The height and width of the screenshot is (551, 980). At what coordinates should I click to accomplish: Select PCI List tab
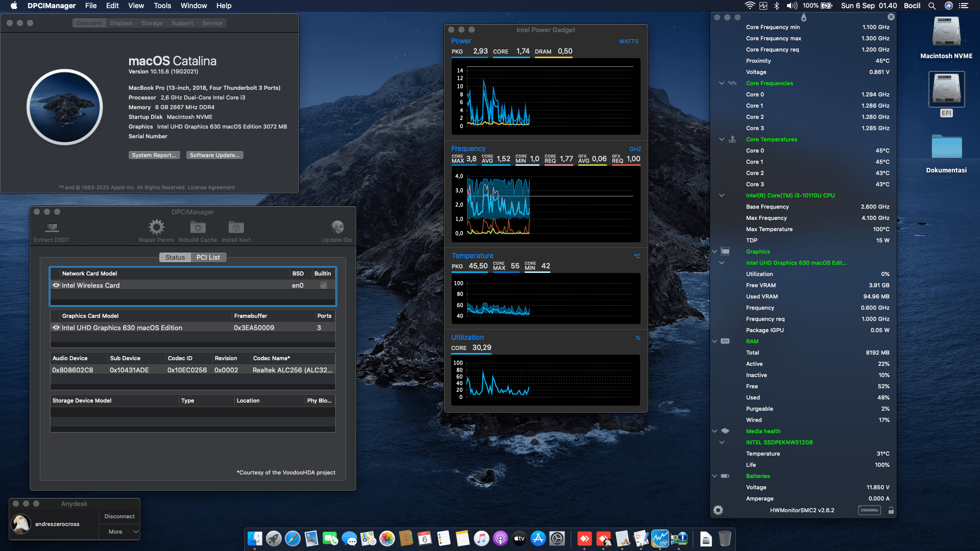tap(208, 258)
